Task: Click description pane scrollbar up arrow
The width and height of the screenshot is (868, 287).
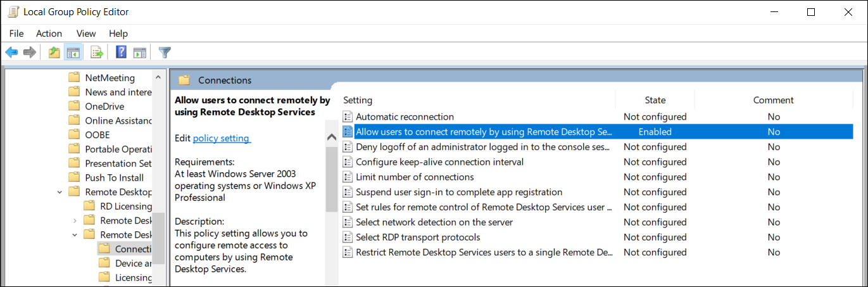Action: click(x=331, y=137)
